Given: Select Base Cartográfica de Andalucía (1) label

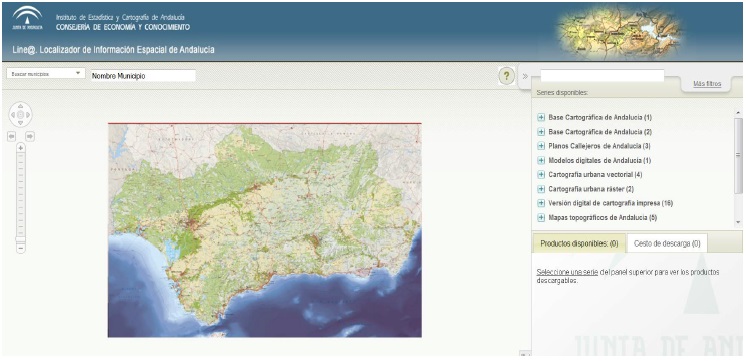Looking at the screenshot, I should (x=600, y=117).
